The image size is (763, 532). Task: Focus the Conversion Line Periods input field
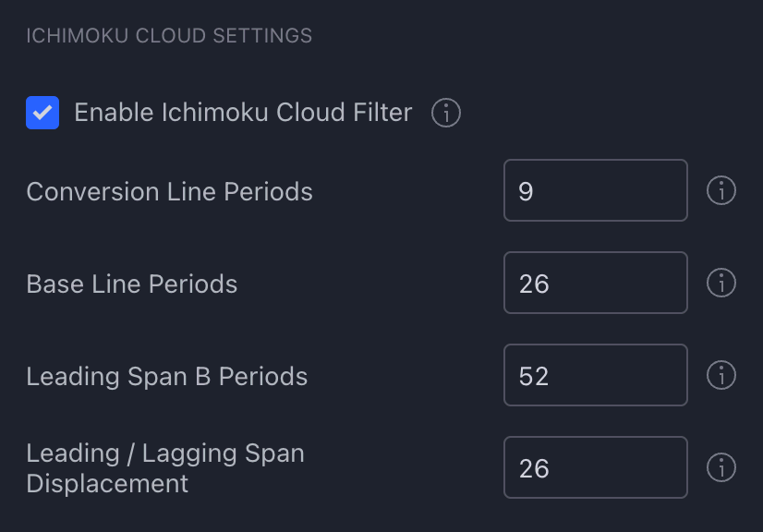pos(596,190)
